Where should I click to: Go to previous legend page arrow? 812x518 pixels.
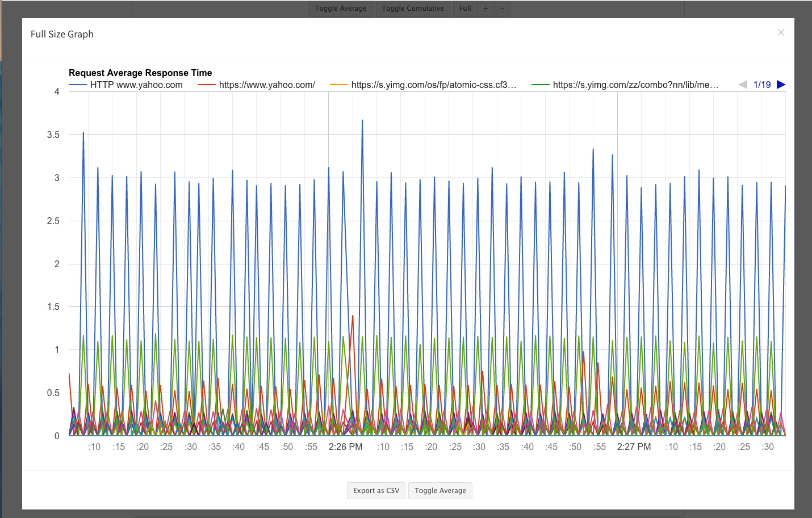pos(743,85)
